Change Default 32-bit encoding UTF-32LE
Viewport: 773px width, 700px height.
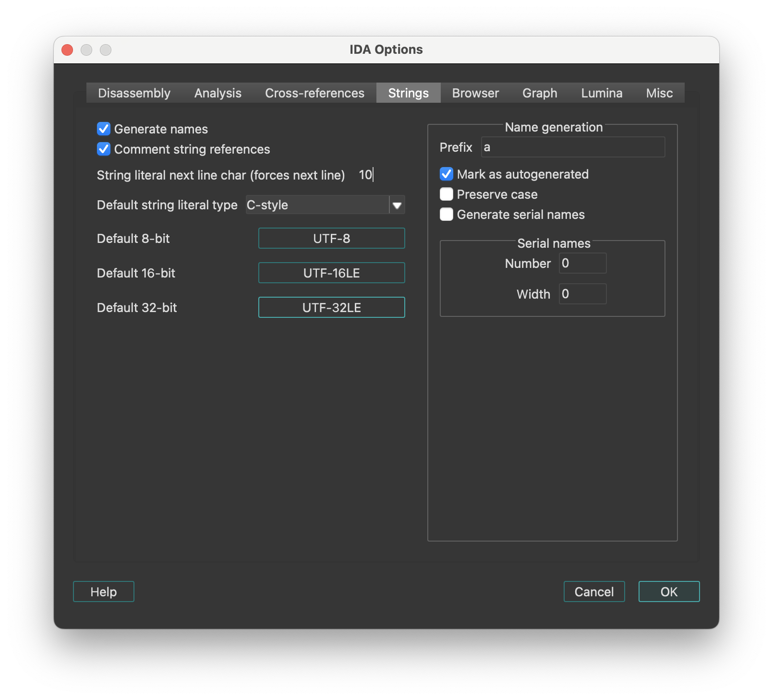click(331, 307)
